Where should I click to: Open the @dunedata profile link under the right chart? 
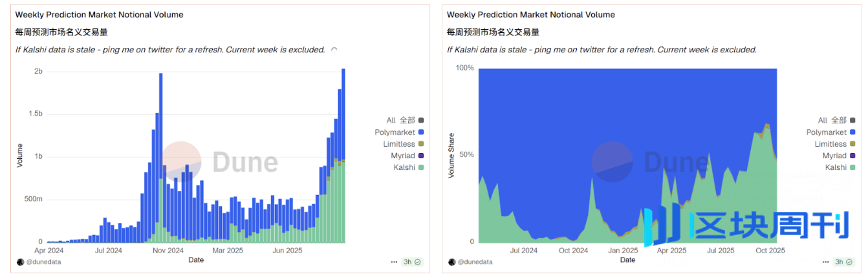(475, 262)
